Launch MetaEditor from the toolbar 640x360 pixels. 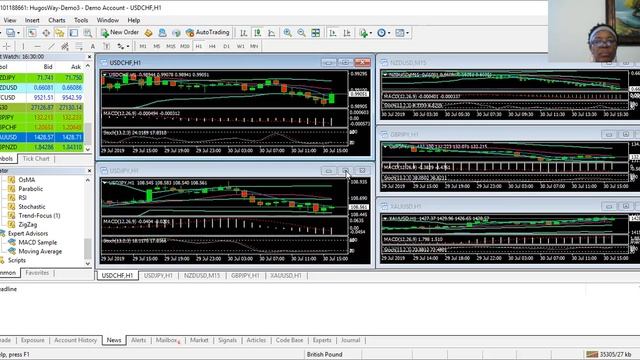pos(149,33)
